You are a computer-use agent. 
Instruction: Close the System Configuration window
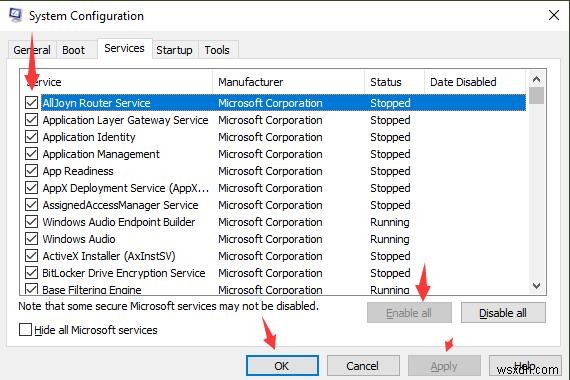[554, 15]
